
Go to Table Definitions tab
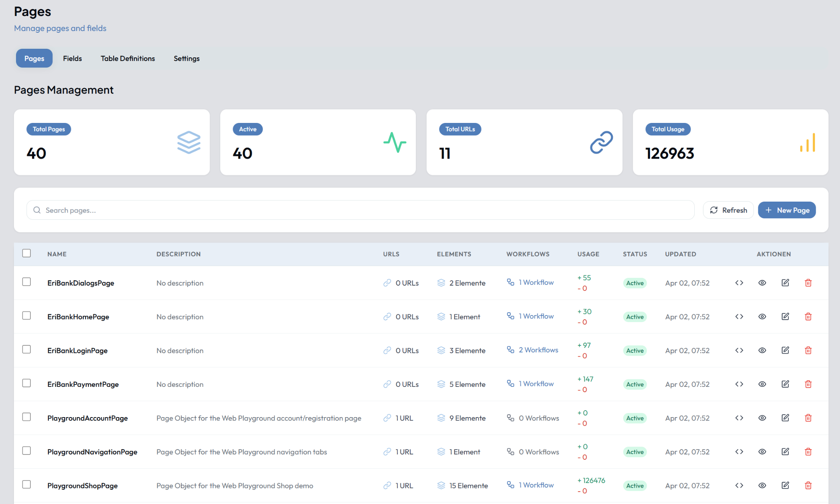tap(128, 58)
